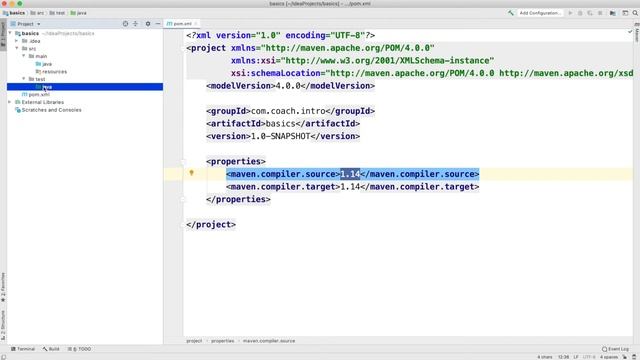Open the TODO tool window

pyautogui.click(x=79, y=349)
